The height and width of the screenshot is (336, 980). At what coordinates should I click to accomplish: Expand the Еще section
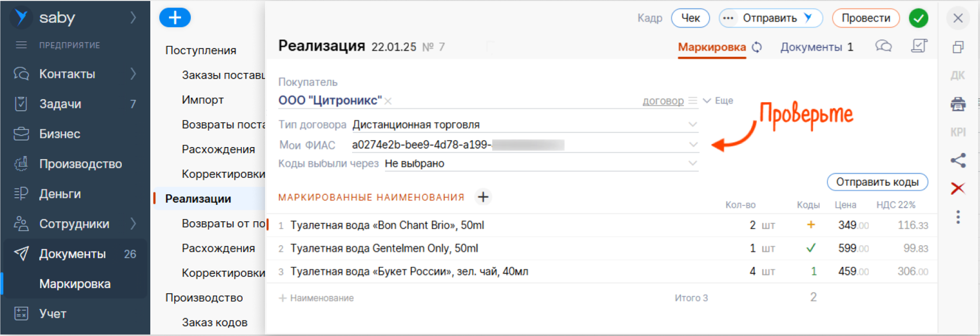coord(719,101)
